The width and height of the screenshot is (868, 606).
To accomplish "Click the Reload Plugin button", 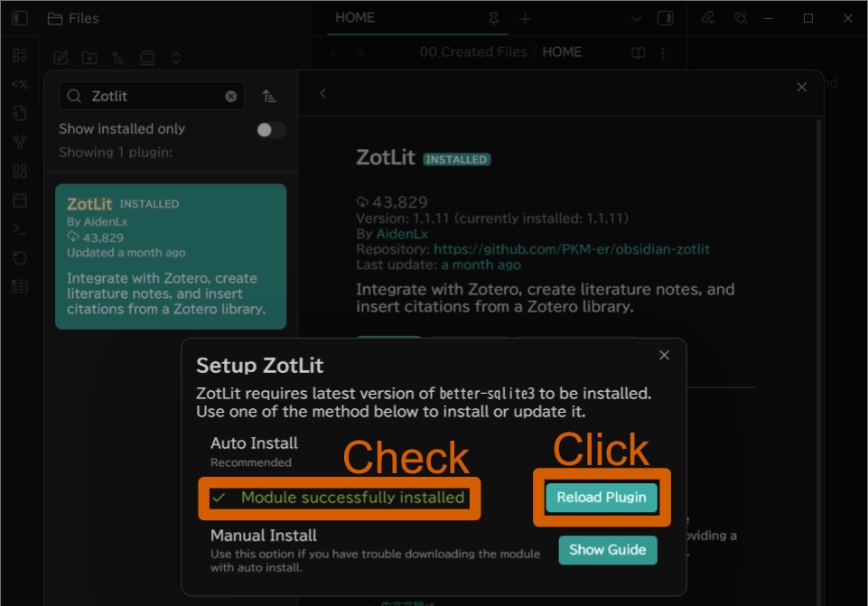I will pos(602,498).
